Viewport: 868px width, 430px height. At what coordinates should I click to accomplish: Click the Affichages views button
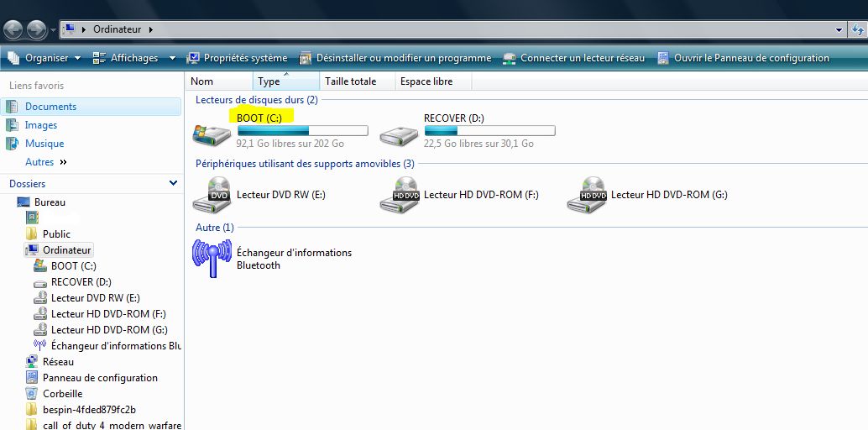pyautogui.click(x=125, y=58)
